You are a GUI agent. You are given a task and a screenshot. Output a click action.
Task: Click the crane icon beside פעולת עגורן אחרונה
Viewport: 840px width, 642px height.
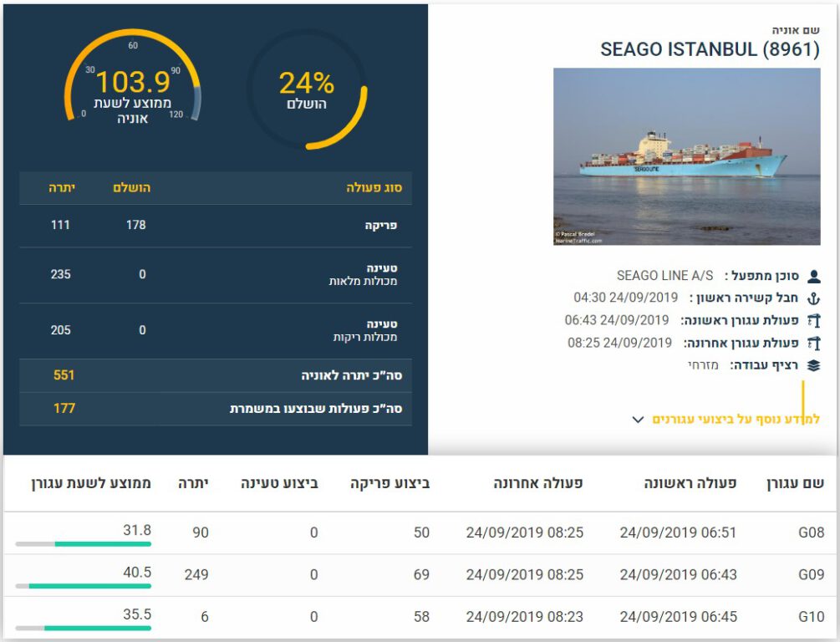coord(813,343)
